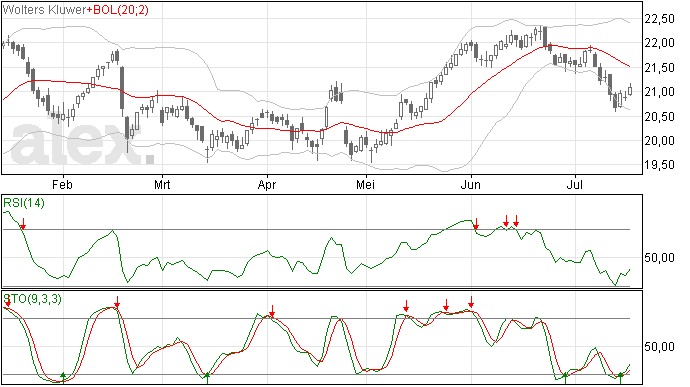Select the RSI(14) indicator label
690x387 pixels.
(24, 203)
